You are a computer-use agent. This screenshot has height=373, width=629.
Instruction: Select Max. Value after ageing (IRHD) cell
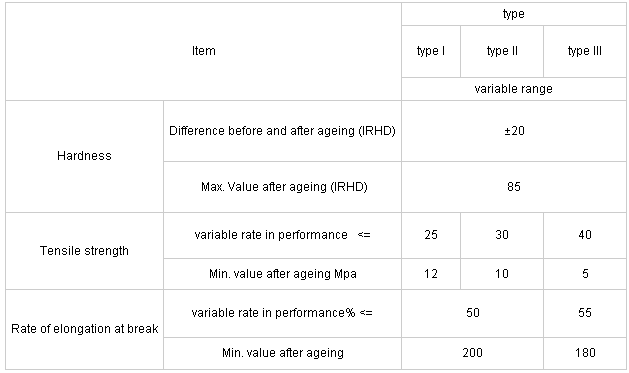point(282,187)
